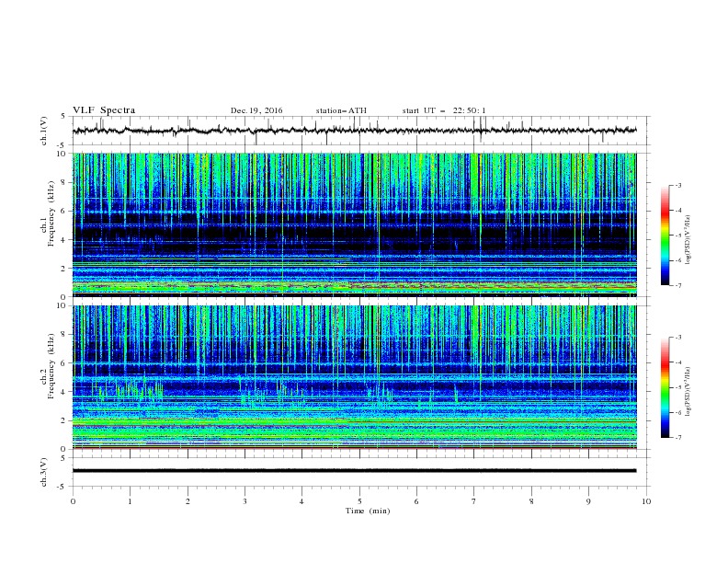The width and height of the screenshot is (728, 563).
Task: Click the "8" tick on the time axis
Action: [x=531, y=501]
